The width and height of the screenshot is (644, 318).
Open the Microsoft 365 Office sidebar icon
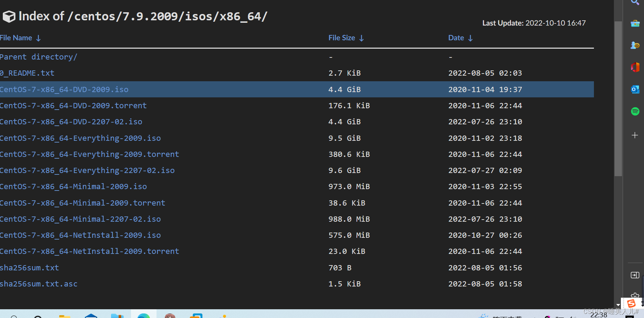(635, 67)
